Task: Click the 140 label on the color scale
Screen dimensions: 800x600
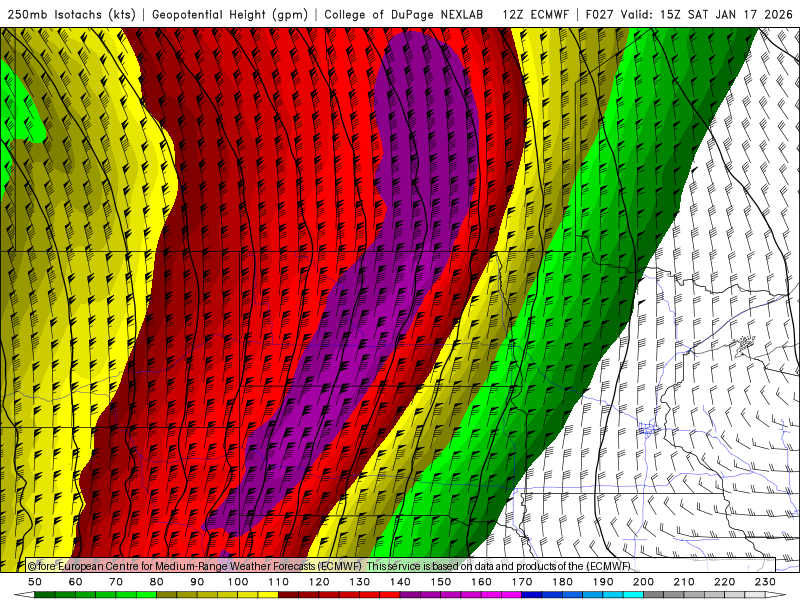Action: [400, 582]
